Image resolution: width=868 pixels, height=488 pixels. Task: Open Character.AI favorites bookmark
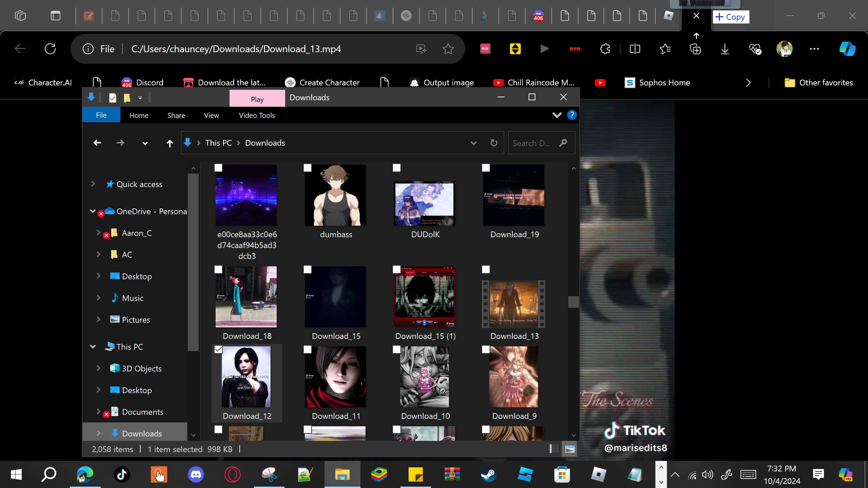tap(43, 83)
